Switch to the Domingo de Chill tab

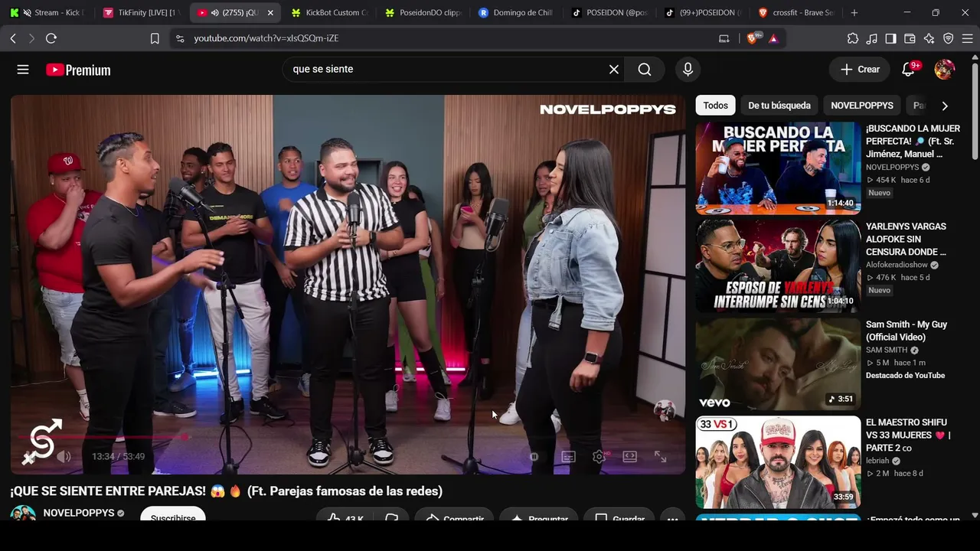(515, 13)
